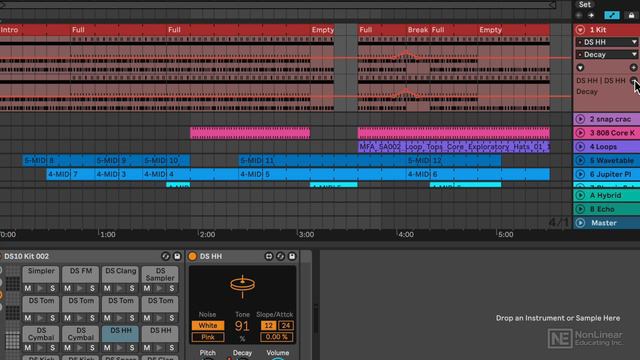The height and width of the screenshot is (360, 640).
Task: Toggle the DS HH device activator
Action: point(192,256)
